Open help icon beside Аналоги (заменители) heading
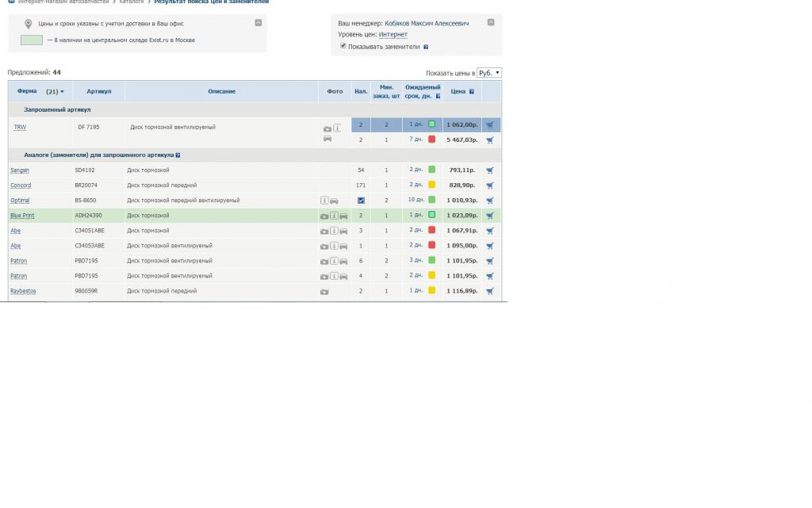The width and height of the screenshot is (812, 508). [x=178, y=155]
